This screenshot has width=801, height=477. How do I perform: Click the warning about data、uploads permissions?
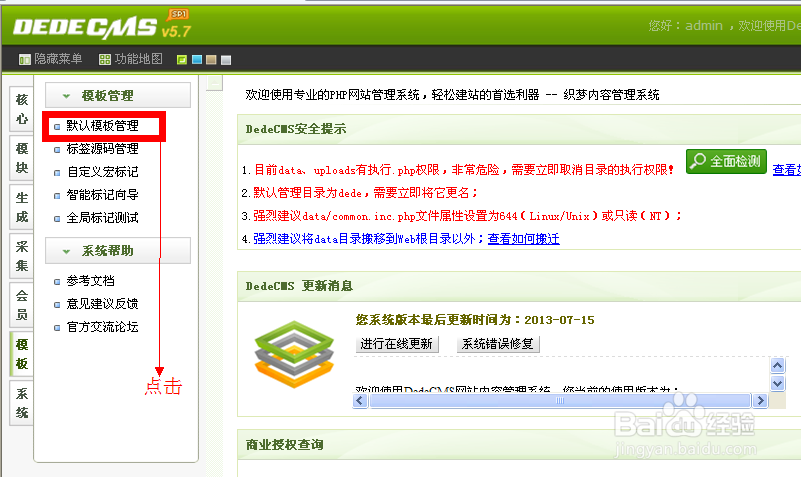464,170
